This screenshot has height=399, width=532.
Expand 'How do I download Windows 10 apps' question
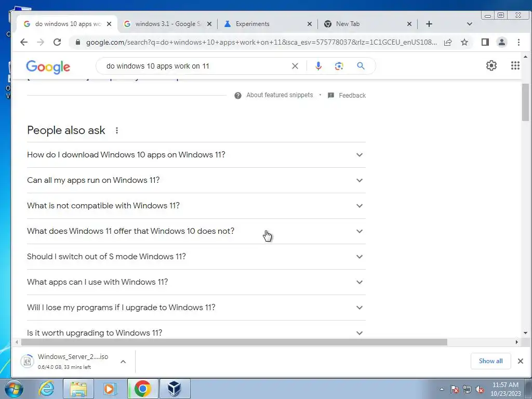[196, 155]
